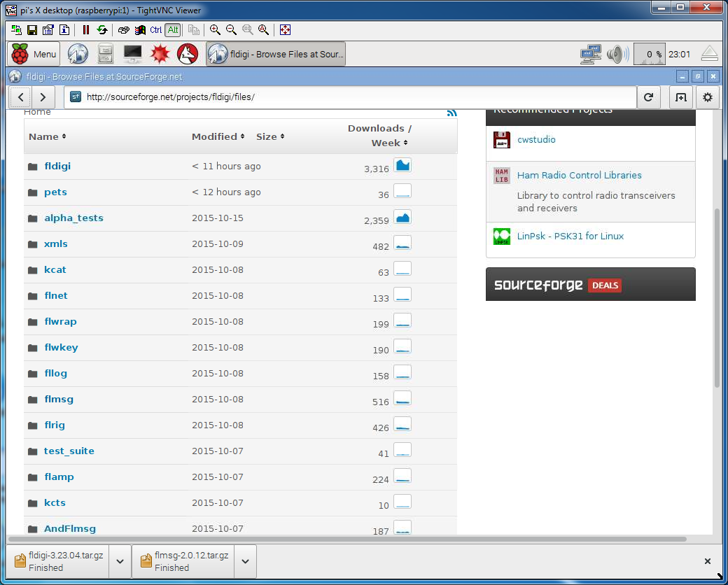
Task: Click the folder icon beside flwrap
Action: pos(32,322)
